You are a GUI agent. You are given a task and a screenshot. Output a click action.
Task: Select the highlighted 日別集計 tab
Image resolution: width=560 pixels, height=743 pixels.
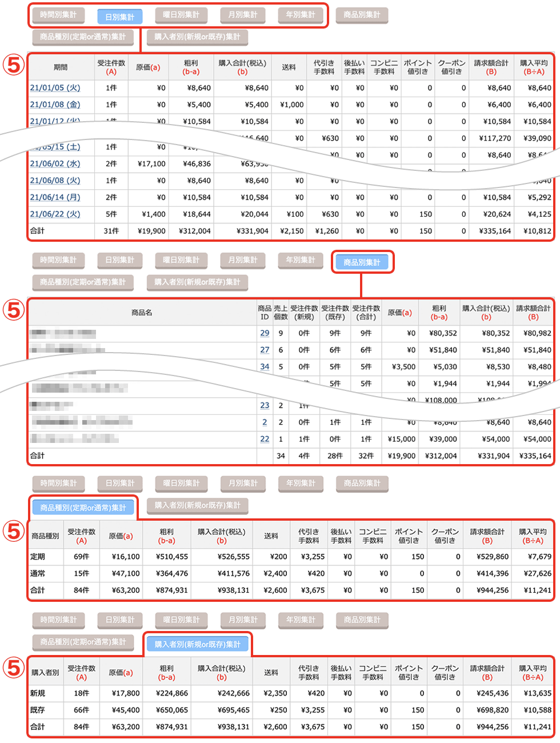(x=119, y=17)
